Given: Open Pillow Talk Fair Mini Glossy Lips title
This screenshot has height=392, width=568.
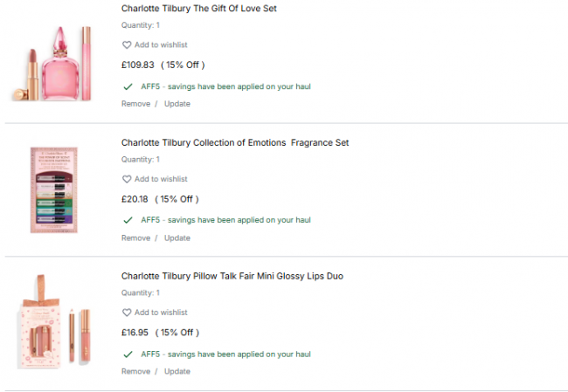Looking at the screenshot, I should click(x=232, y=276).
